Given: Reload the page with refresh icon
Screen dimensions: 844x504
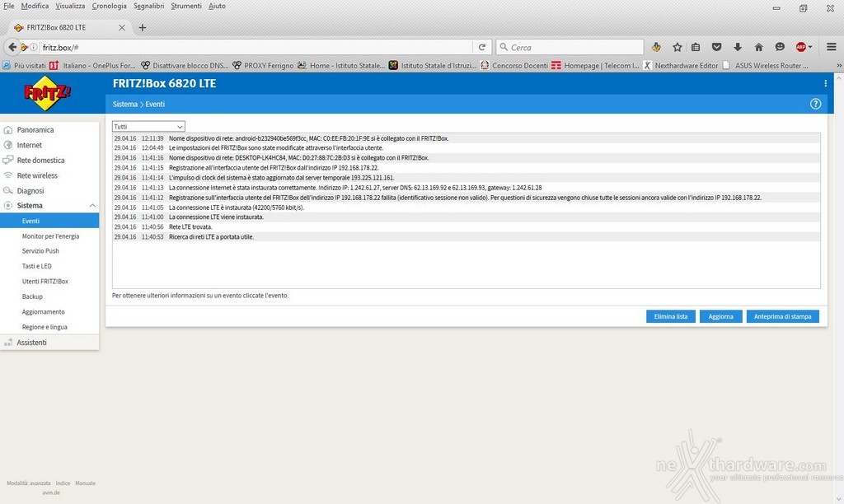Looking at the screenshot, I should point(481,47).
